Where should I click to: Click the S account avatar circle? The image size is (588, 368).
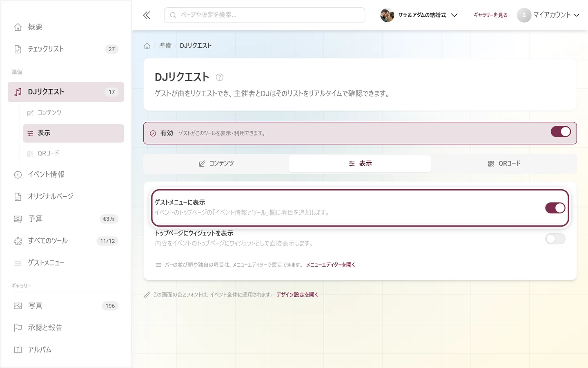[524, 15]
